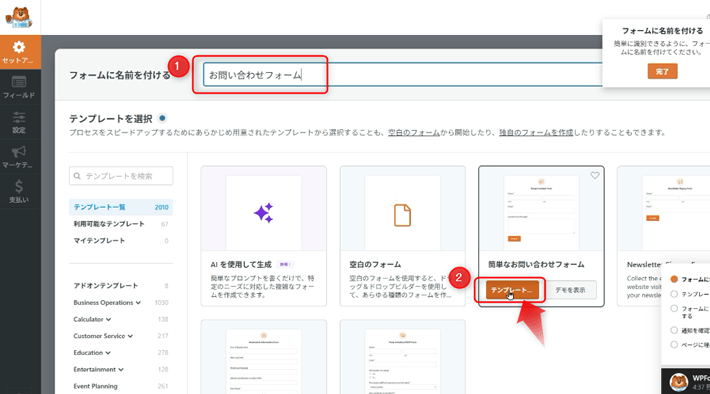Click the テンプレートを選択 heading
Viewport: 710px width, 394px height.
point(110,119)
